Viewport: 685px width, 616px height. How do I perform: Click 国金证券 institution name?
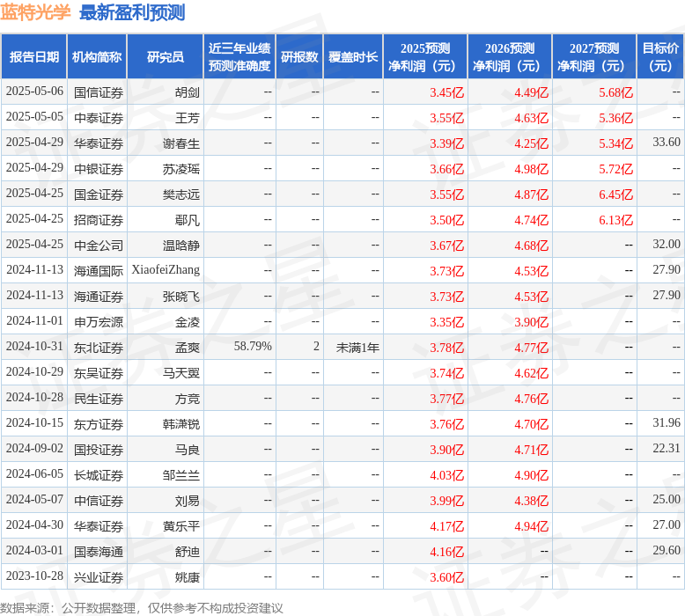point(99,194)
